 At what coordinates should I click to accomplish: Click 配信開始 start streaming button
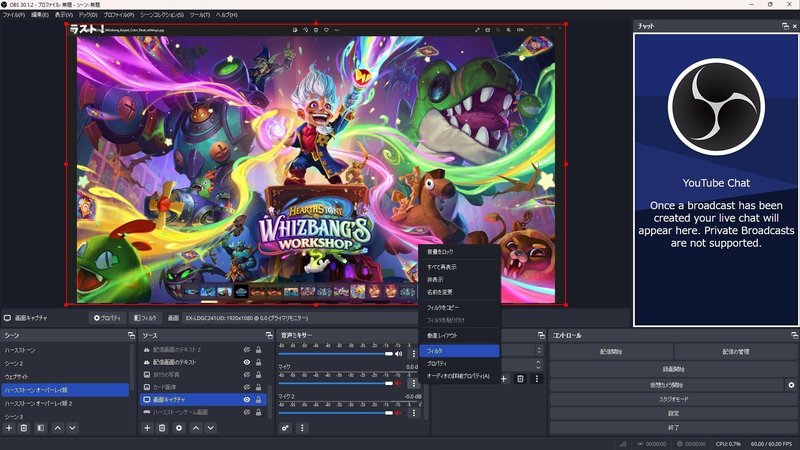pyautogui.click(x=611, y=352)
